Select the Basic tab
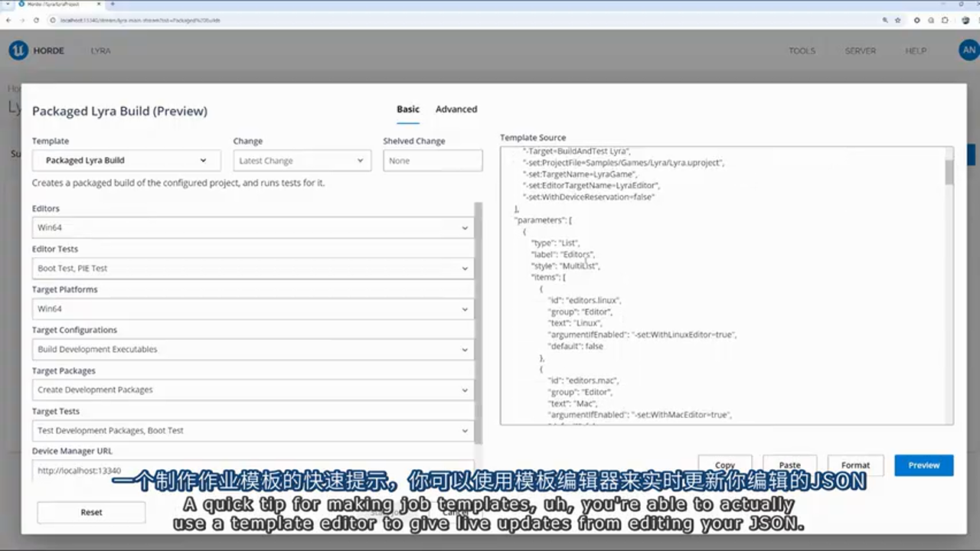The image size is (980, 551). coord(408,109)
